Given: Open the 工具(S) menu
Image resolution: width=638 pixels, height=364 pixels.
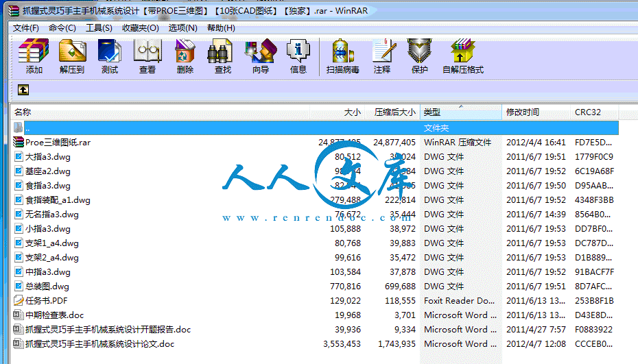Looking at the screenshot, I should pyautogui.click(x=99, y=27).
